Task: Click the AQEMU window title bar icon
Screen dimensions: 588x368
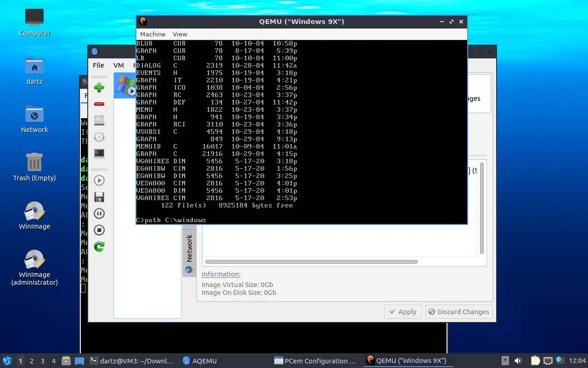Action: (x=95, y=52)
